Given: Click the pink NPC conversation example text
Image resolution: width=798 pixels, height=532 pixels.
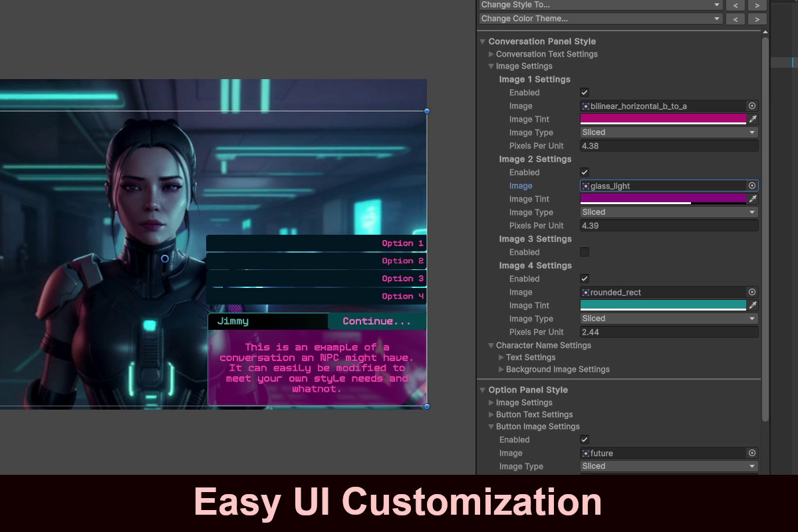Looking at the screenshot, I should point(317,368).
